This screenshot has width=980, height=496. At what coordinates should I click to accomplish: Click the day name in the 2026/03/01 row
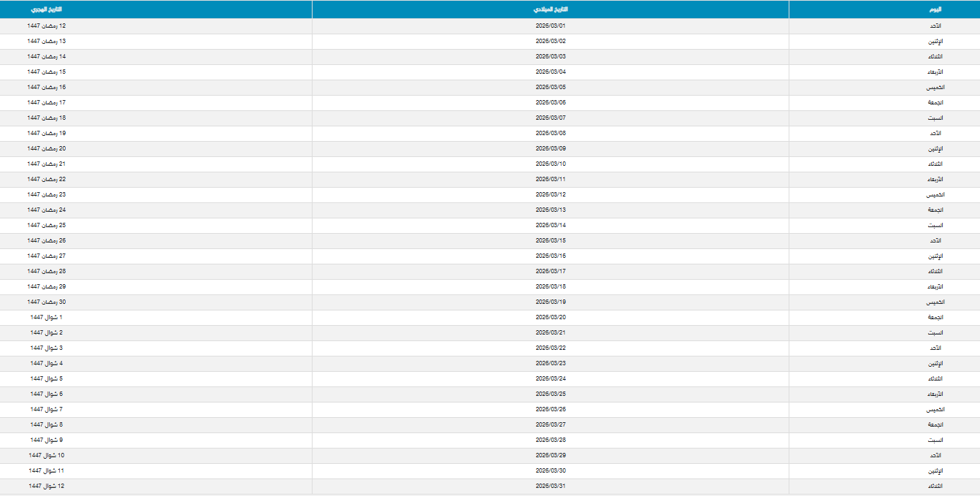[934, 26]
